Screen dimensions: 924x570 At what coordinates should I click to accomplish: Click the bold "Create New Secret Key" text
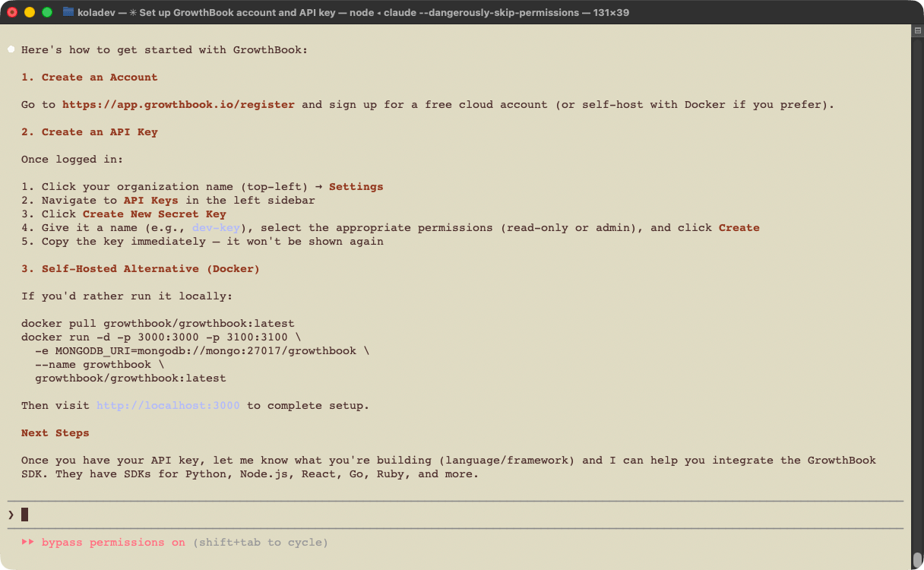tap(154, 214)
